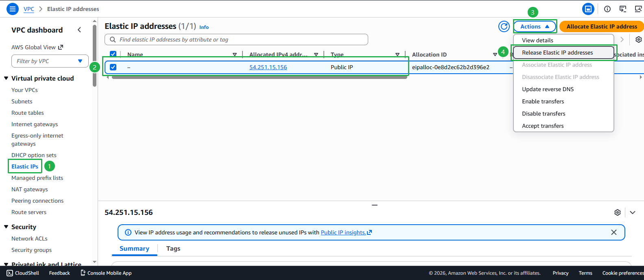The image size is (644, 280).
Task: Open the Public IP insights link
Action: click(x=346, y=232)
